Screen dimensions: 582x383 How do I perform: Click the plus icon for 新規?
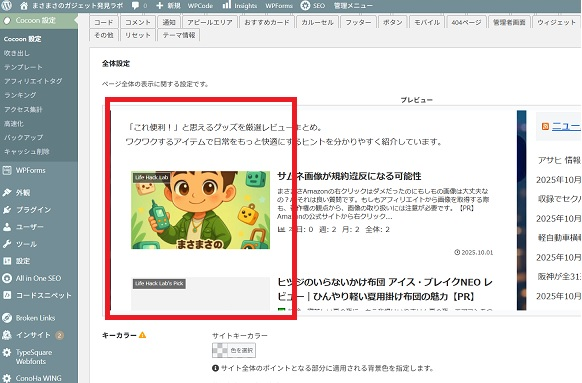160,6
